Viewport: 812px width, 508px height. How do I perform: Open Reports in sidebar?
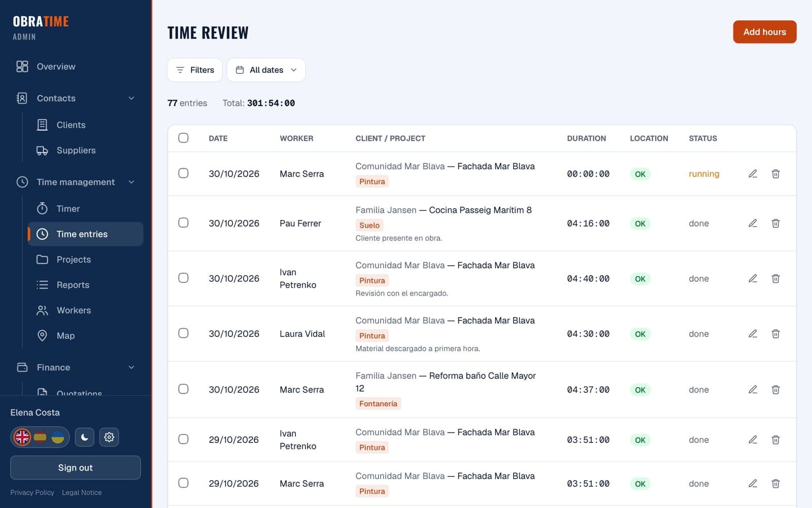(85, 285)
